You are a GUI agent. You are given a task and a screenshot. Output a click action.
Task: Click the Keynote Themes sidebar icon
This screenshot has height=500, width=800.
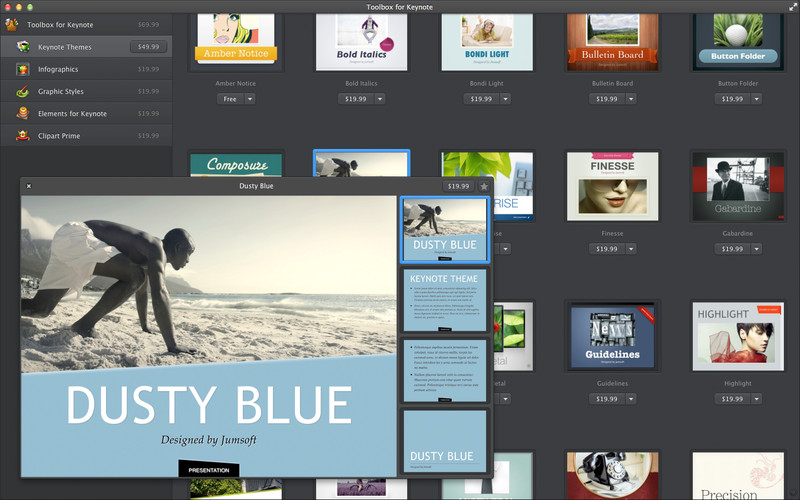pos(22,46)
